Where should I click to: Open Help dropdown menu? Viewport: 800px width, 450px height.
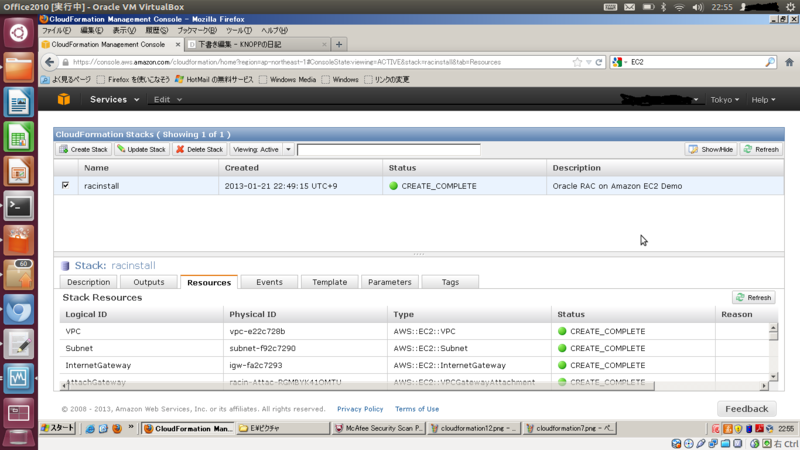pyautogui.click(x=763, y=100)
